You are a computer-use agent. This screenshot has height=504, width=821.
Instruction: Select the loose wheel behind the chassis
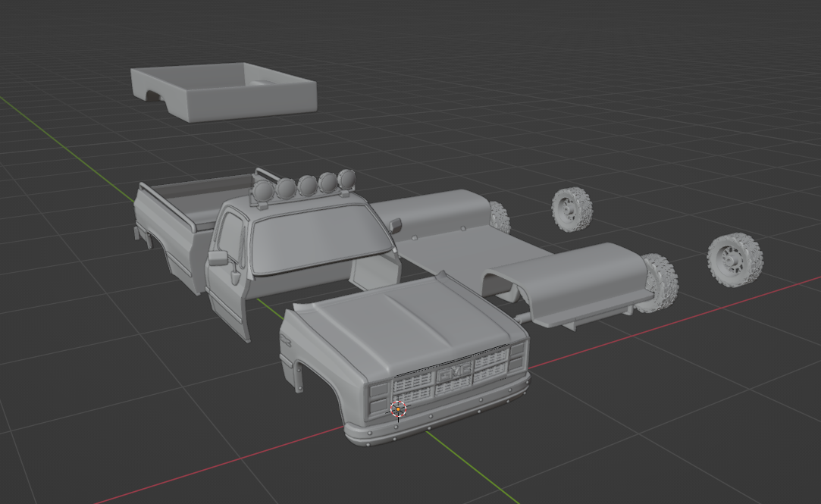pos(572,209)
